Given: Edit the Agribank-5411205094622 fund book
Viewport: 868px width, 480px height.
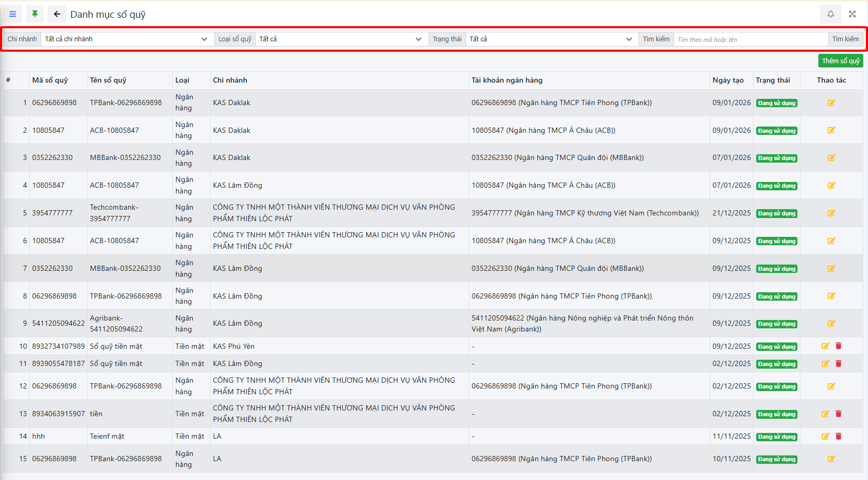Looking at the screenshot, I should click(x=831, y=324).
